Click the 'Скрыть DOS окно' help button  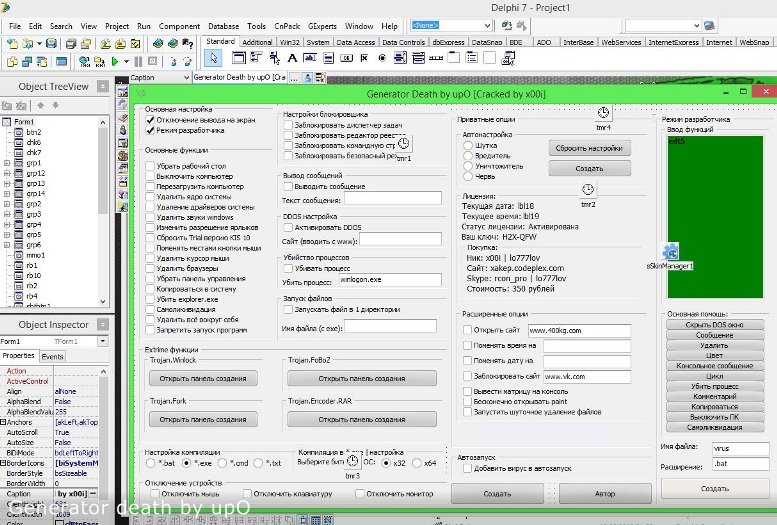click(715, 325)
